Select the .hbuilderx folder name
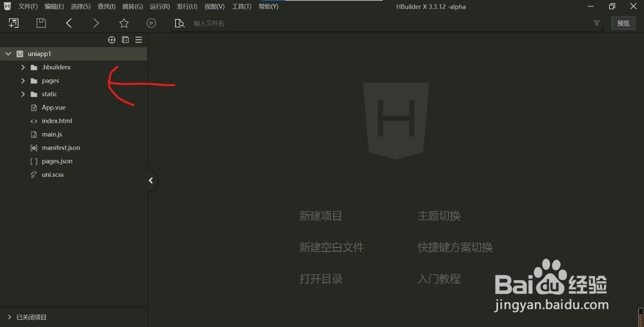The width and height of the screenshot is (644, 327). (56, 67)
